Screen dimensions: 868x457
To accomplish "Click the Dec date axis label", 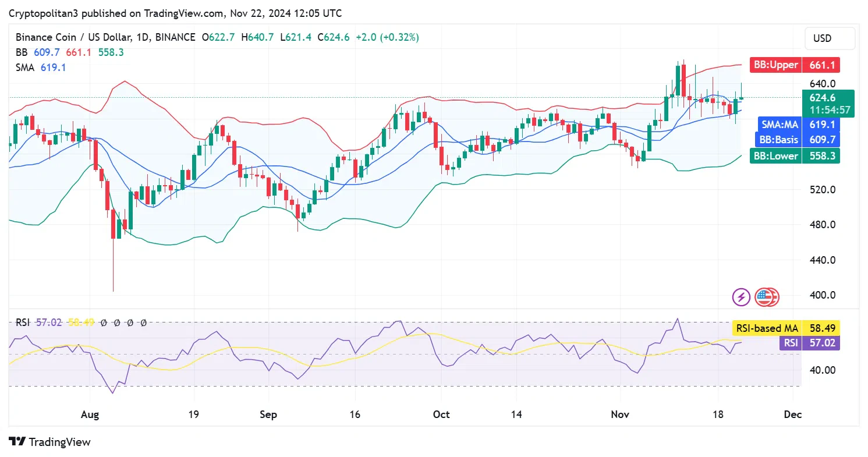I will coord(793,415).
